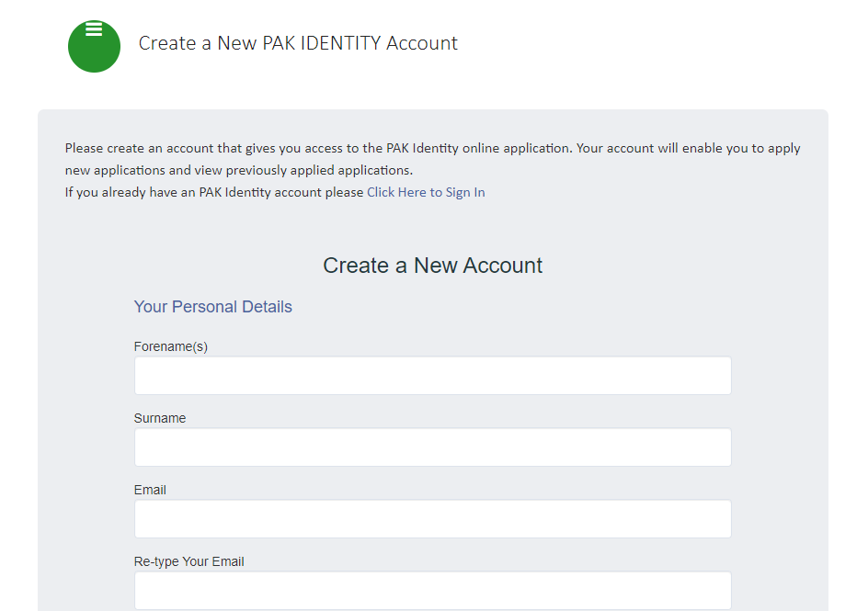This screenshot has width=868, height=611.
Task: Click the Email field label
Action: [x=150, y=490]
